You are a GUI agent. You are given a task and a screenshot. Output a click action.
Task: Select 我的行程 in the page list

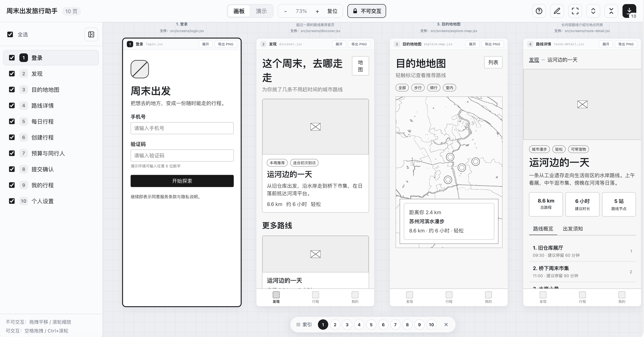pyautogui.click(x=51, y=185)
